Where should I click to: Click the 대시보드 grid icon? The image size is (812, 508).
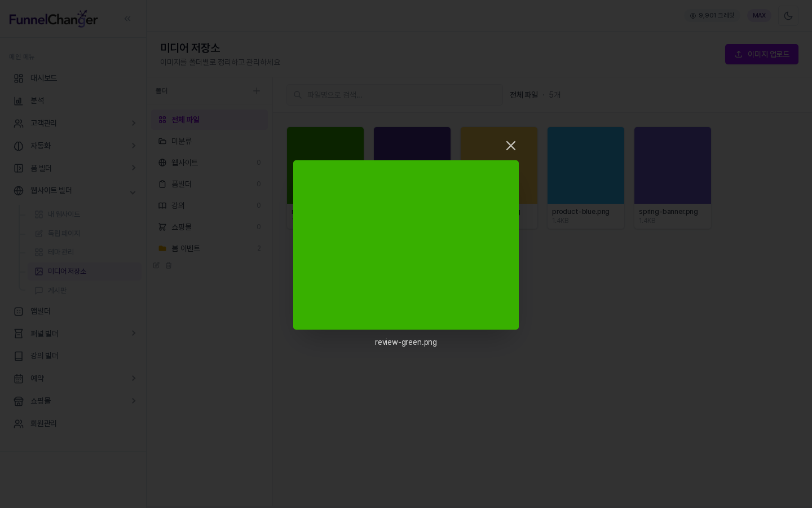[x=19, y=78]
